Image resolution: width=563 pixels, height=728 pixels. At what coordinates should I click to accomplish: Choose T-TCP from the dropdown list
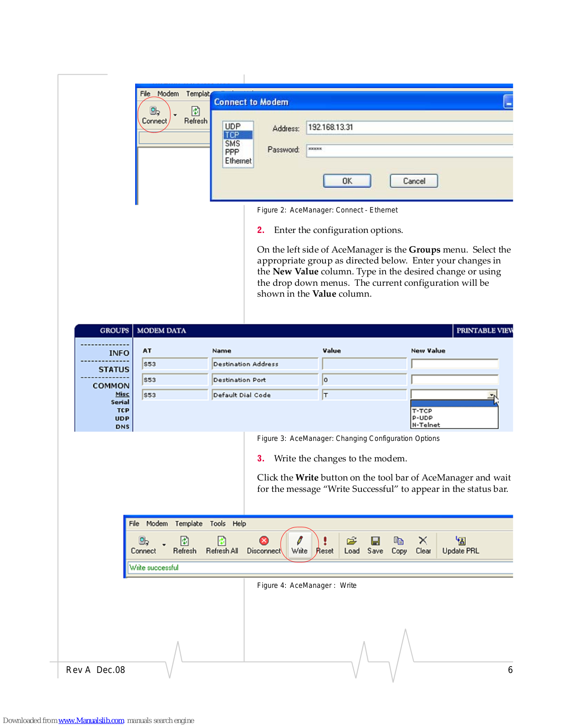click(454, 411)
